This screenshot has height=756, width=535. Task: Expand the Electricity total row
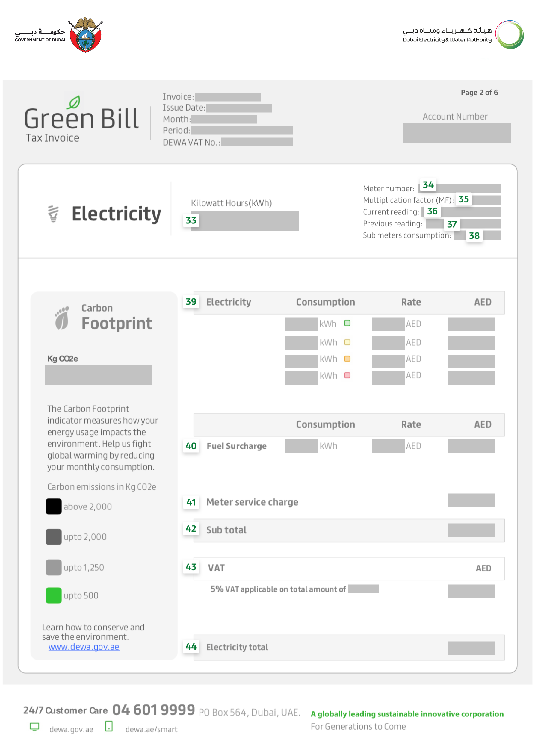click(x=237, y=647)
